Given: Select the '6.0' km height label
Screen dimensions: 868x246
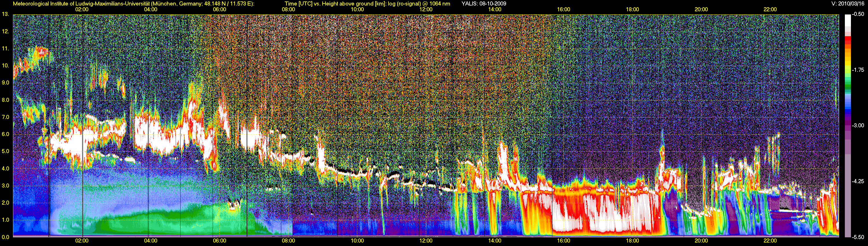Looking at the screenshot, I should [5, 134].
